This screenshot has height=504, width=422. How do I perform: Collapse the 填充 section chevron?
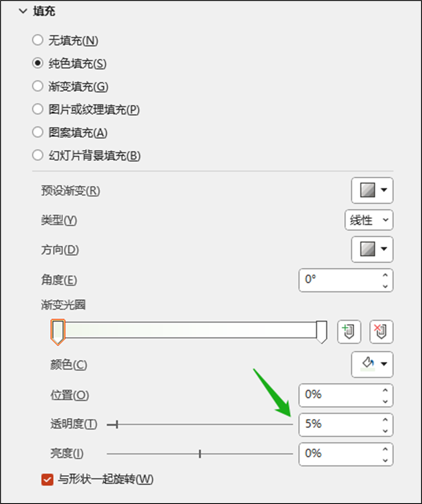[23, 12]
